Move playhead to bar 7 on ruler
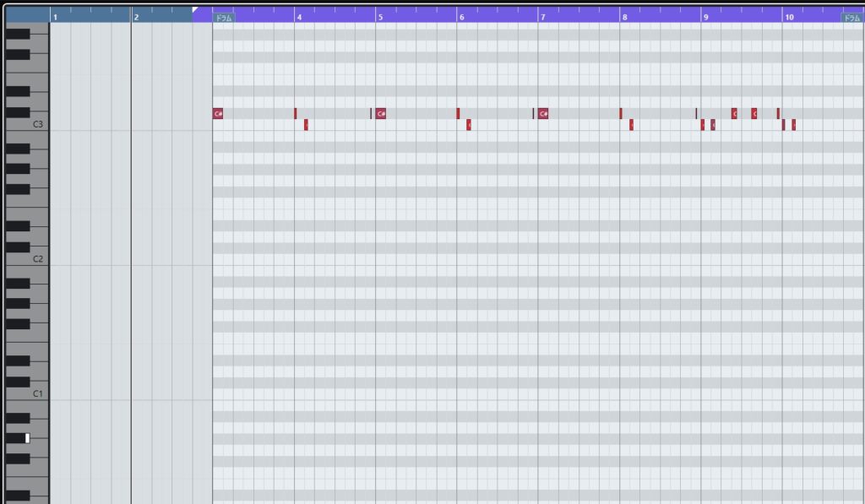The image size is (865, 504). [542, 16]
